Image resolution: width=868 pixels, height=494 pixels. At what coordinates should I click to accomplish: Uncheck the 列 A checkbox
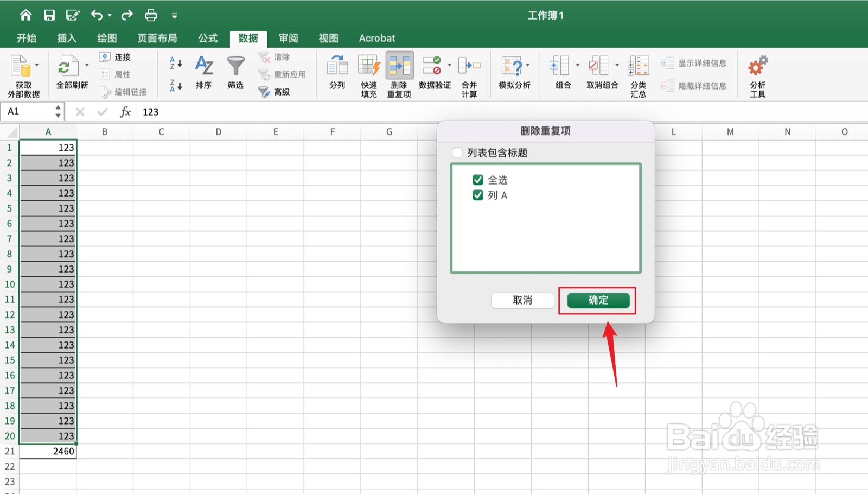tap(478, 195)
